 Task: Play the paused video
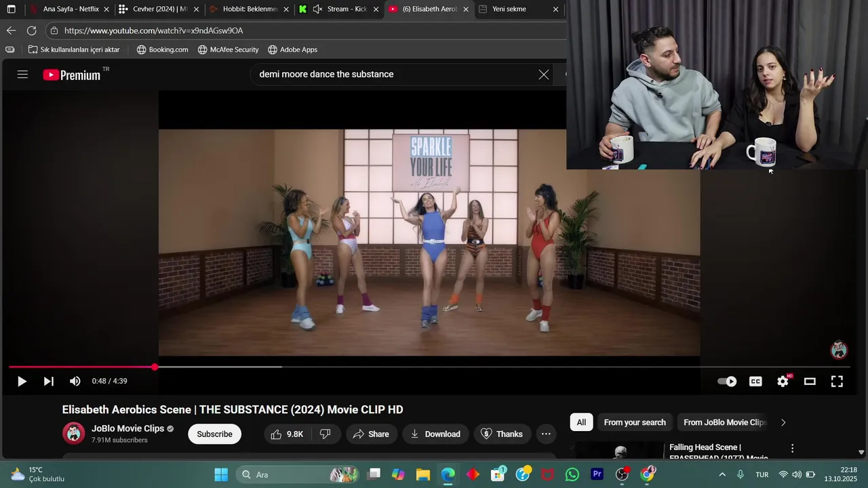[x=22, y=382]
